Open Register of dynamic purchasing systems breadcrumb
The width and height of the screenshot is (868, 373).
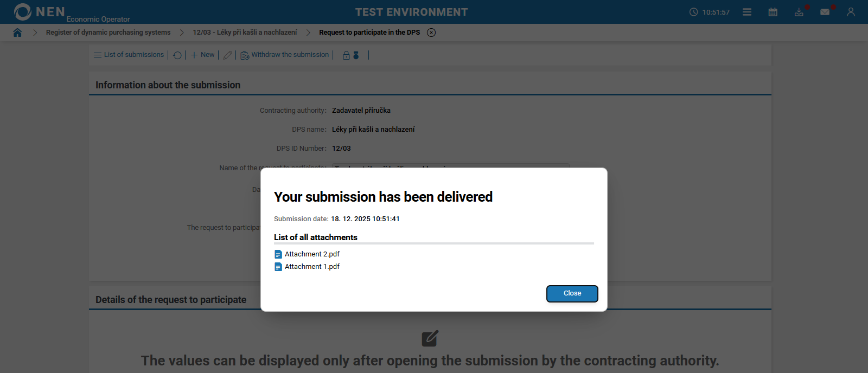tap(108, 32)
